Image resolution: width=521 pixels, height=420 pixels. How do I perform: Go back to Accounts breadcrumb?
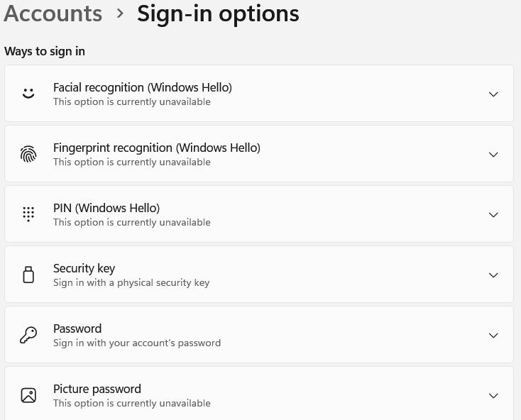point(53,13)
